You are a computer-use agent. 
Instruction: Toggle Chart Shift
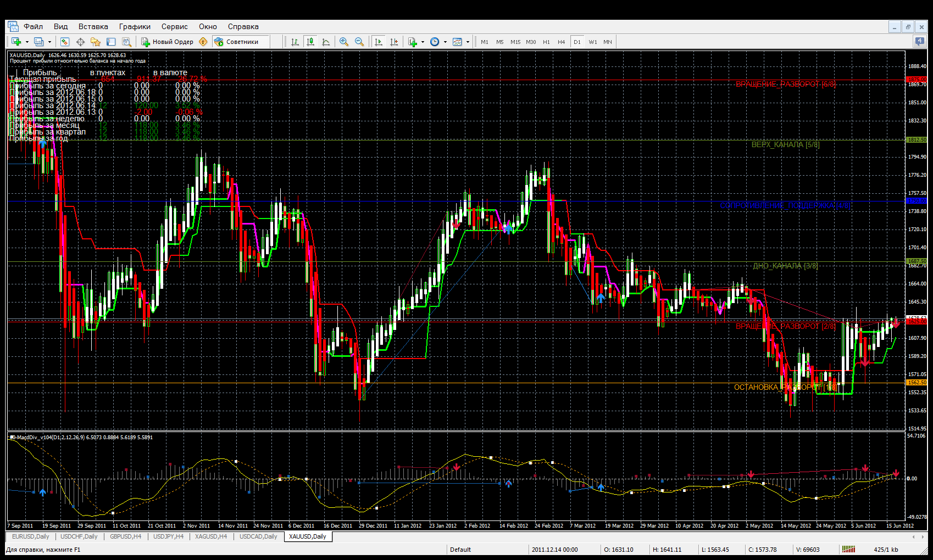coord(394,42)
